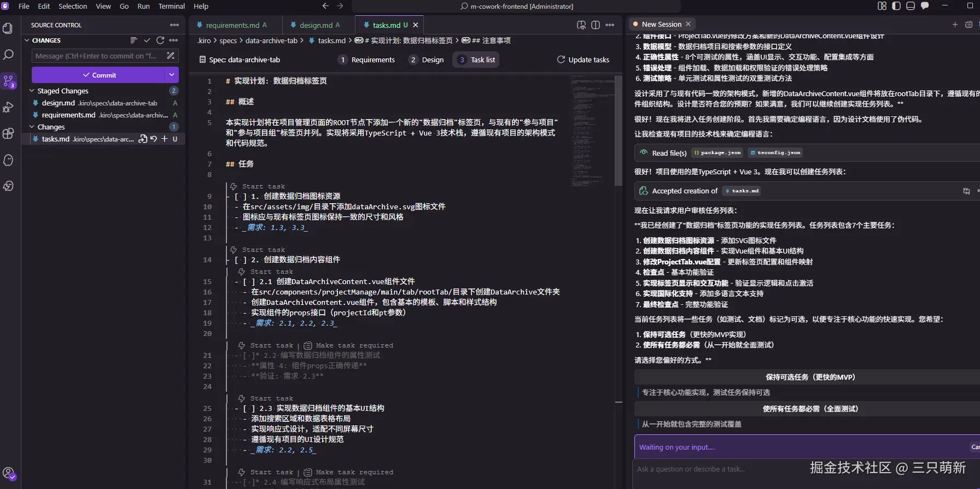Image resolution: width=980 pixels, height=489 pixels.
Task: Click the task 2.1 checkbox brackets
Action: (x=249, y=281)
